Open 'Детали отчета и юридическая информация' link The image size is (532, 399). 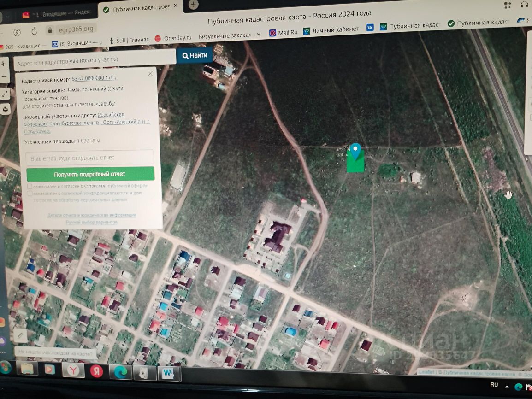pos(92,215)
